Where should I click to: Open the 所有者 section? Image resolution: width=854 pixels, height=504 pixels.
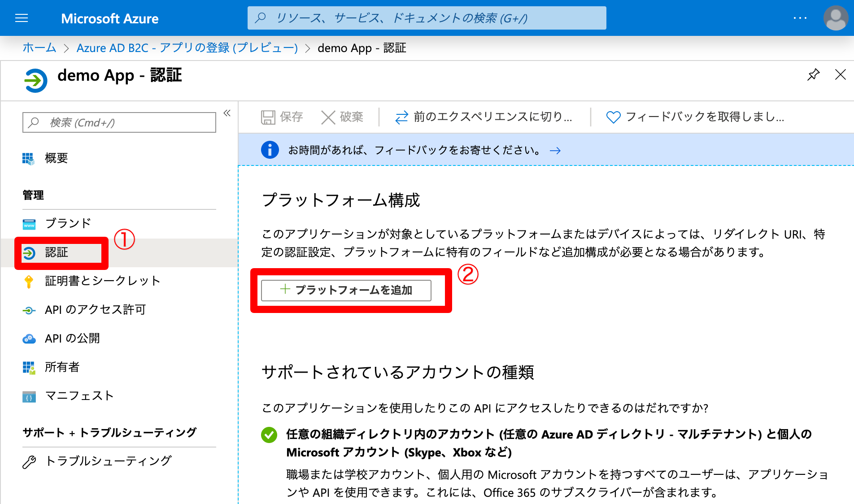[x=62, y=367]
